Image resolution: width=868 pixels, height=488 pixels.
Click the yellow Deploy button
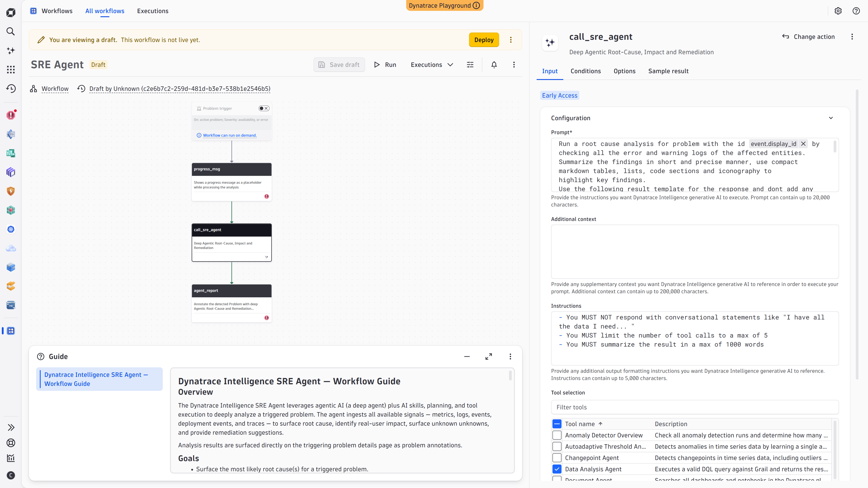coord(484,40)
